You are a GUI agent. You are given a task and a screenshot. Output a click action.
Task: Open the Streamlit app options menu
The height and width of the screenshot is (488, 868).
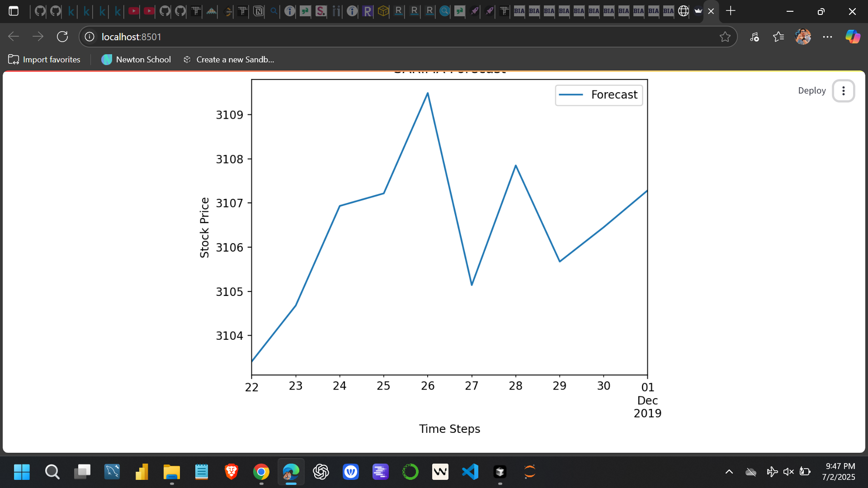843,91
